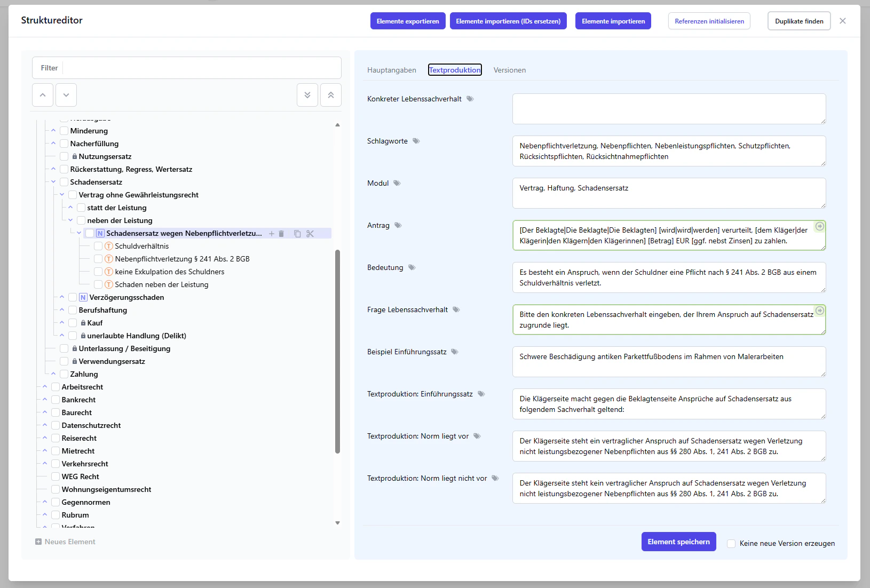Click the lock icon beside Nutzungsersatz
Screen dimensions: 870x588
[x=75, y=156]
